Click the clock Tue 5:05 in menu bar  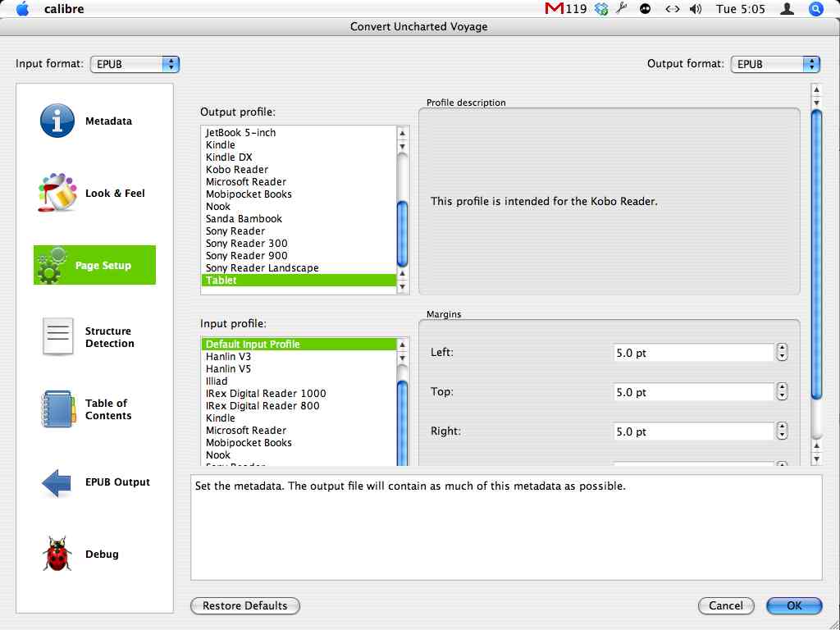coord(741,8)
